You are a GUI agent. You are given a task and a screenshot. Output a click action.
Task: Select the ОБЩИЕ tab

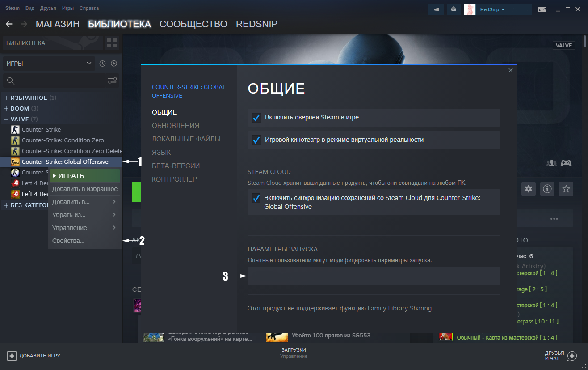(164, 112)
